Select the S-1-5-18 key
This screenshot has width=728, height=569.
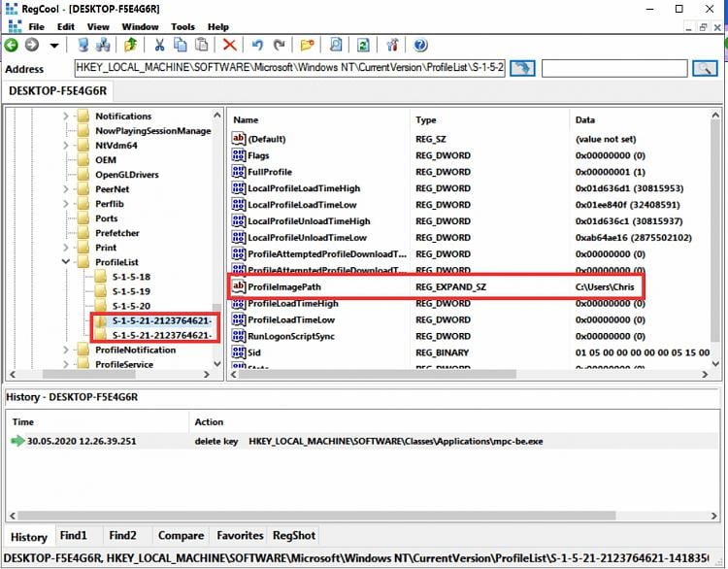coord(131,277)
